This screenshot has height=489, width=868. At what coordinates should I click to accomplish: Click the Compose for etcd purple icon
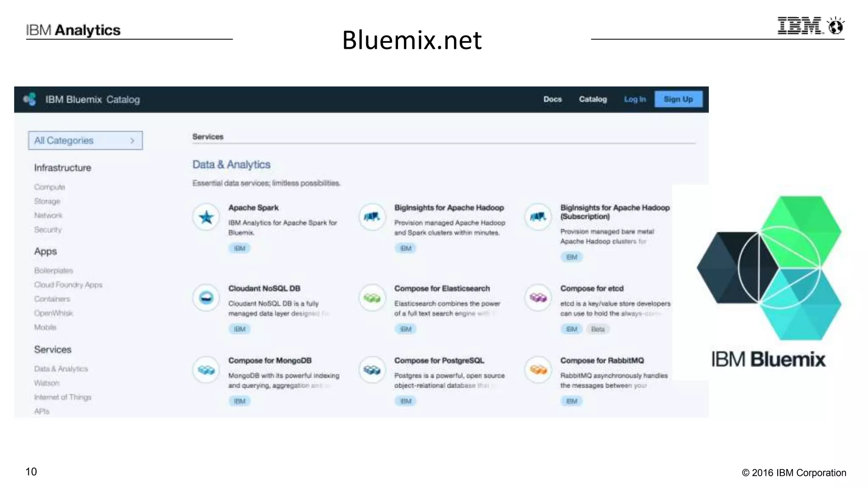click(538, 298)
